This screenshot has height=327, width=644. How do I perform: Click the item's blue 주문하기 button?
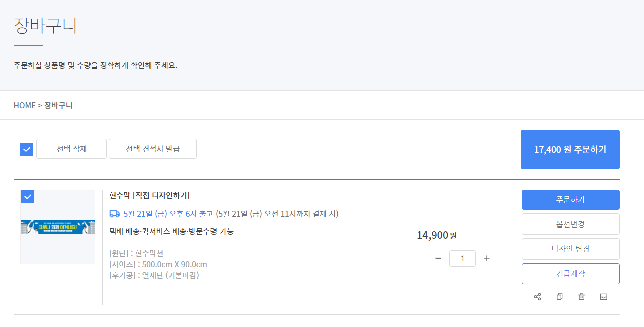coord(570,200)
